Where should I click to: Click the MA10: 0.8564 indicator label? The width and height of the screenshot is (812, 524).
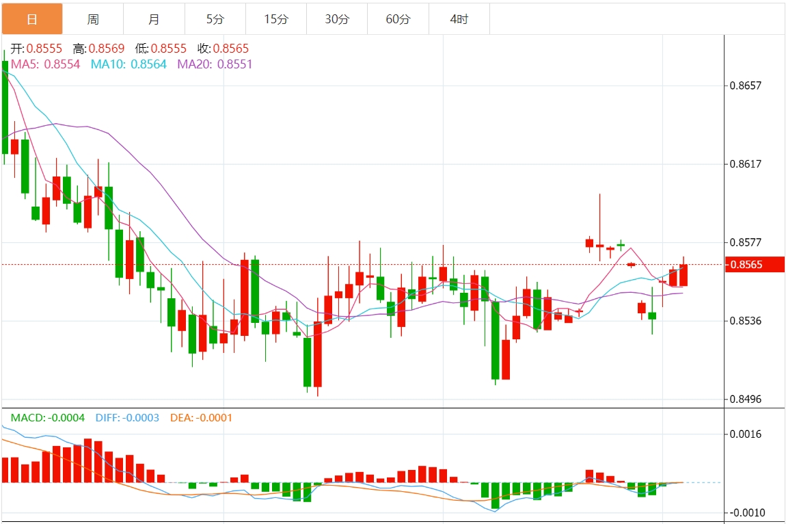pos(128,64)
